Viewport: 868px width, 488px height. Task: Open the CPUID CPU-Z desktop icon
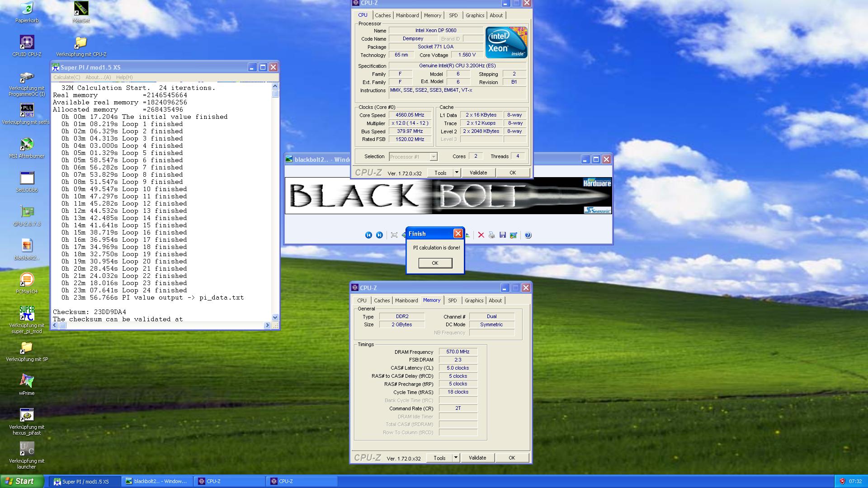[x=27, y=46]
